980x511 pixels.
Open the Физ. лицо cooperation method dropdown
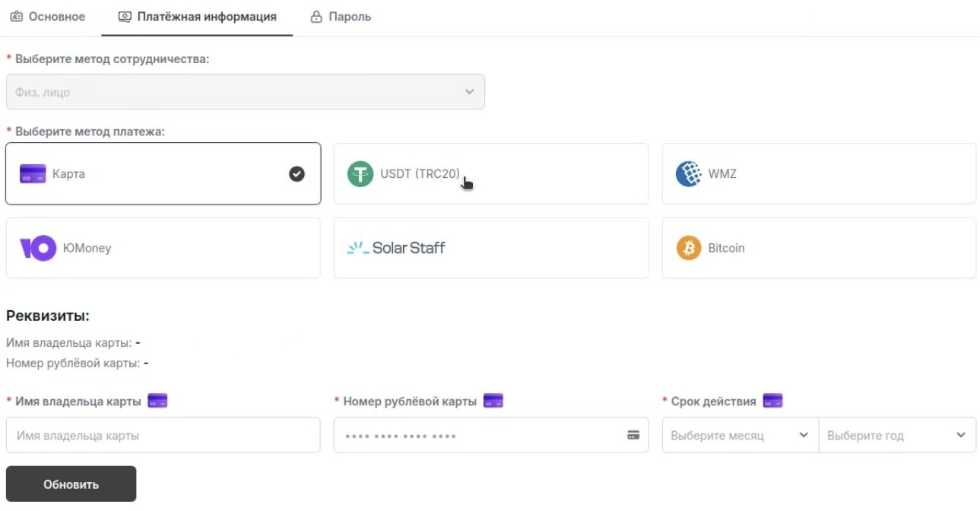point(245,92)
